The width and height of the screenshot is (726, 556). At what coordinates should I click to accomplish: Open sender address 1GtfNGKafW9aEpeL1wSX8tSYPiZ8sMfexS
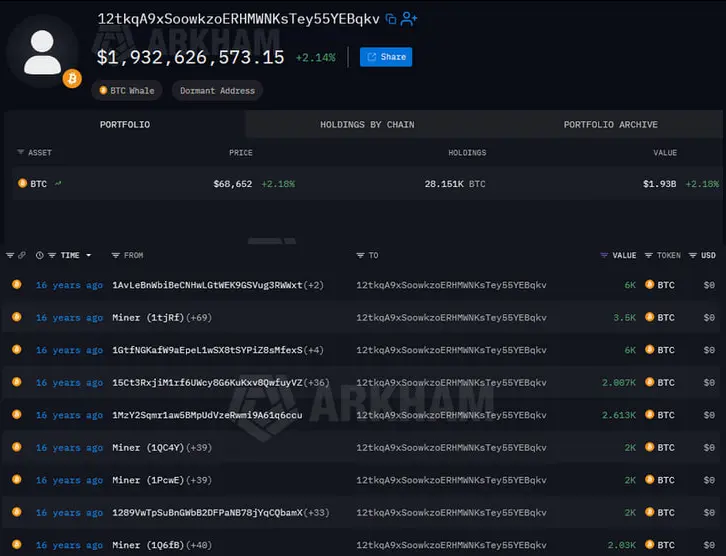tap(207, 350)
